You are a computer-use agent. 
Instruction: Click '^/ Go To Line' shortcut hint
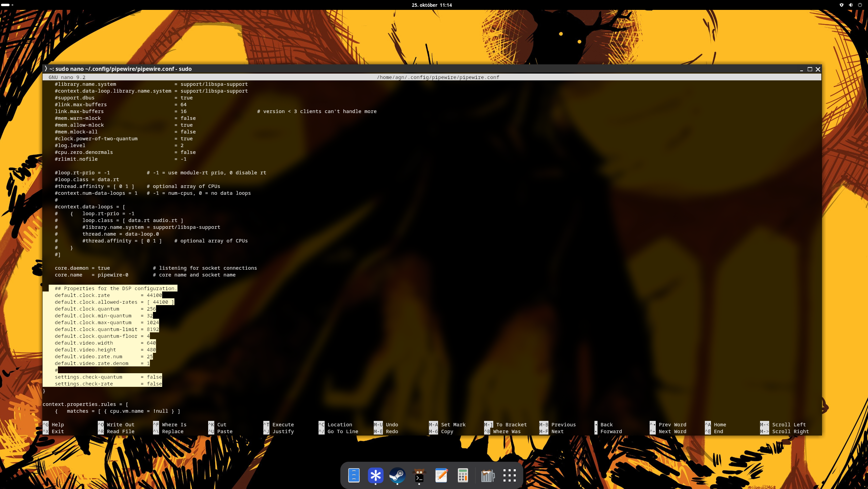tap(338, 431)
